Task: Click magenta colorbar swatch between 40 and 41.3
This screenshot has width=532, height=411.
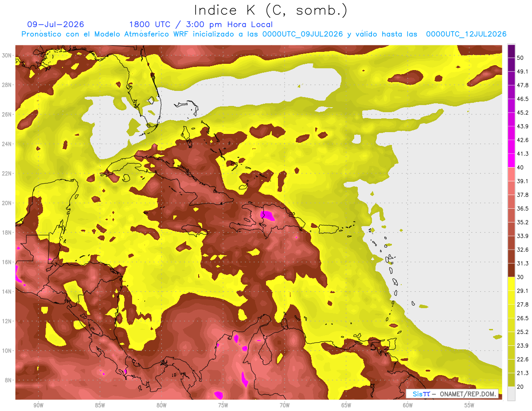Action: pos(511,160)
